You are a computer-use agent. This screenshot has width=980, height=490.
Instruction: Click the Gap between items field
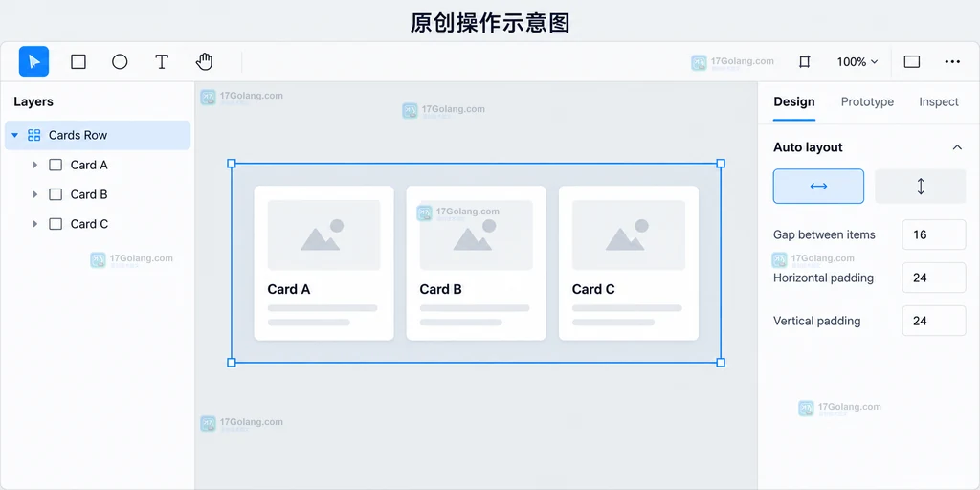934,235
